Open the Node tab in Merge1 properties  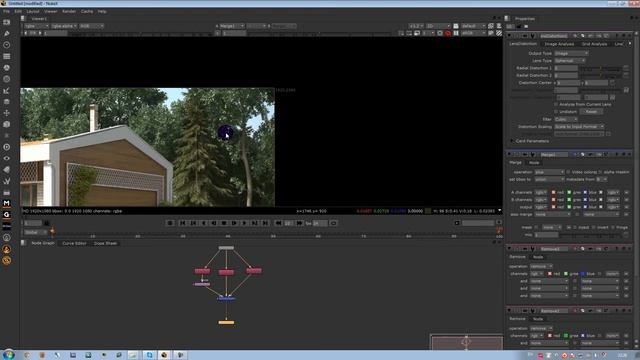click(534, 162)
